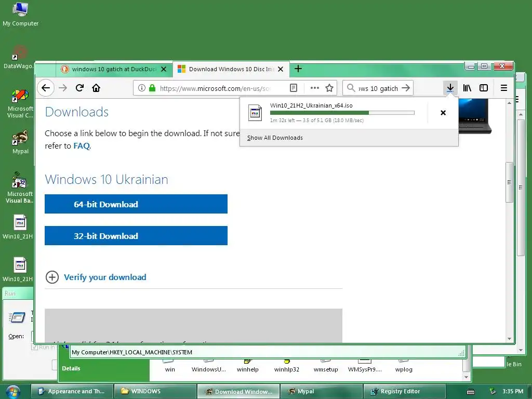532x399 pixels.
Task: Select wmsetup file in WINDOWS folder
Action: [326, 366]
